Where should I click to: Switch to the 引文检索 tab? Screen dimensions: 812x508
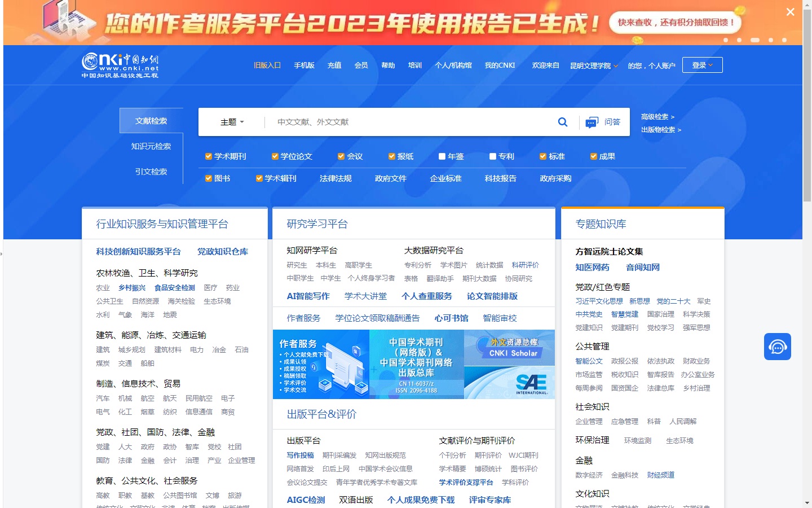click(x=151, y=172)
